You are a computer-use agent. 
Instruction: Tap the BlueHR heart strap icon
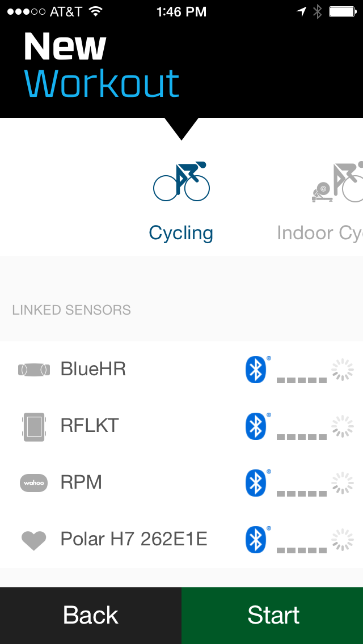tap(34, 370)
